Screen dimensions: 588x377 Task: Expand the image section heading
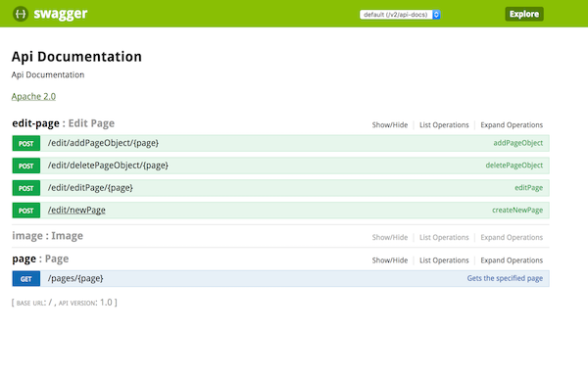pyautogui.click(x=48, y=236)
